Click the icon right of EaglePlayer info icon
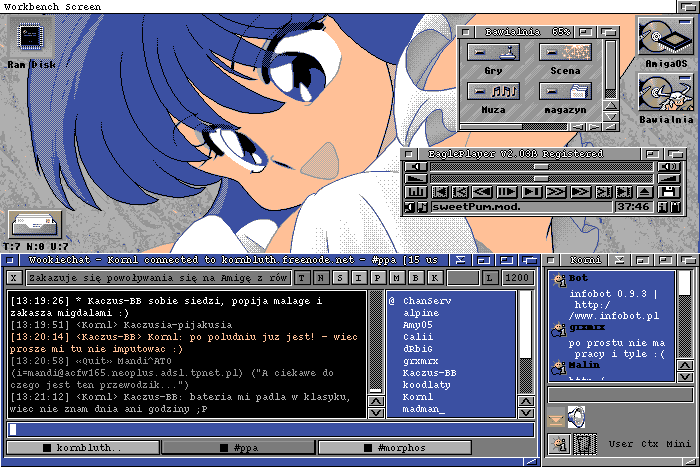Viewport: 700px width, 467px height. pyautogui.click(x=675, y=207)
